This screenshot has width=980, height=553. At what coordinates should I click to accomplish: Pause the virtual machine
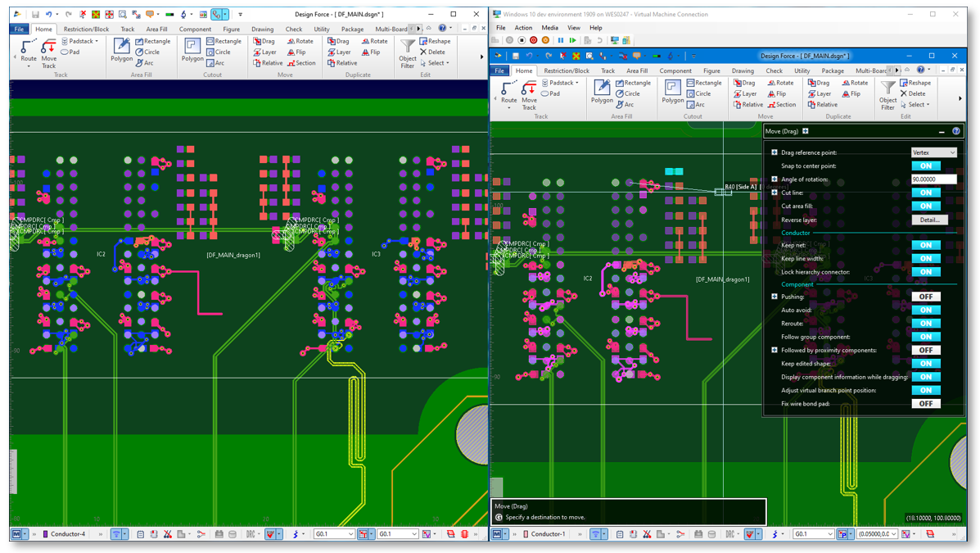coord(561,40)
